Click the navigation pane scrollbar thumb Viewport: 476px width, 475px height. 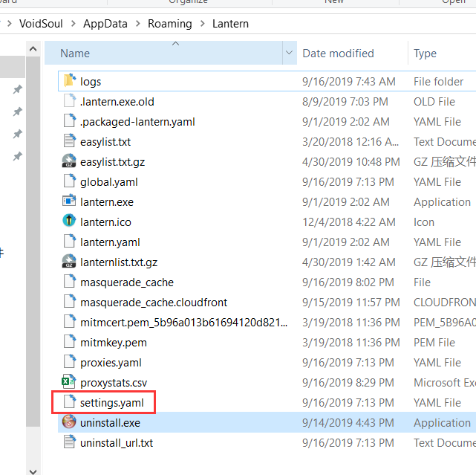point(33,242)
